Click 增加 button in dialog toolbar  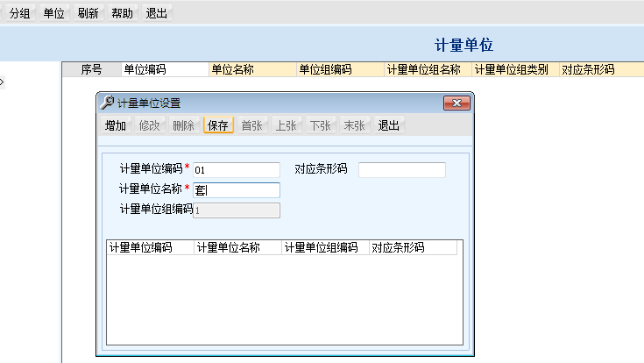(116, 125)
